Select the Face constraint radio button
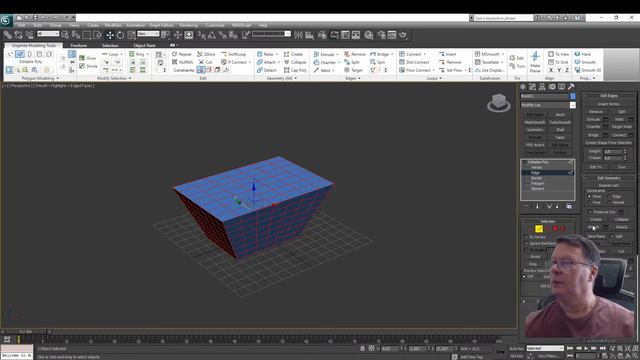Viewport: 640px width, 360px height. click(x=589, y=202)
